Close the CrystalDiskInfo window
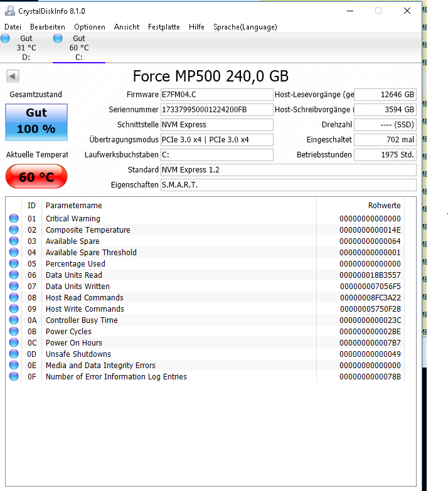 [407, 11]
